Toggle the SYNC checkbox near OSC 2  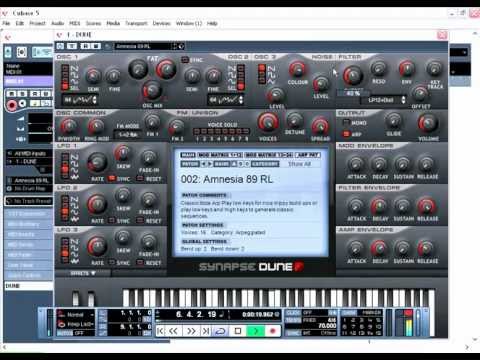[x=185, y=60]
